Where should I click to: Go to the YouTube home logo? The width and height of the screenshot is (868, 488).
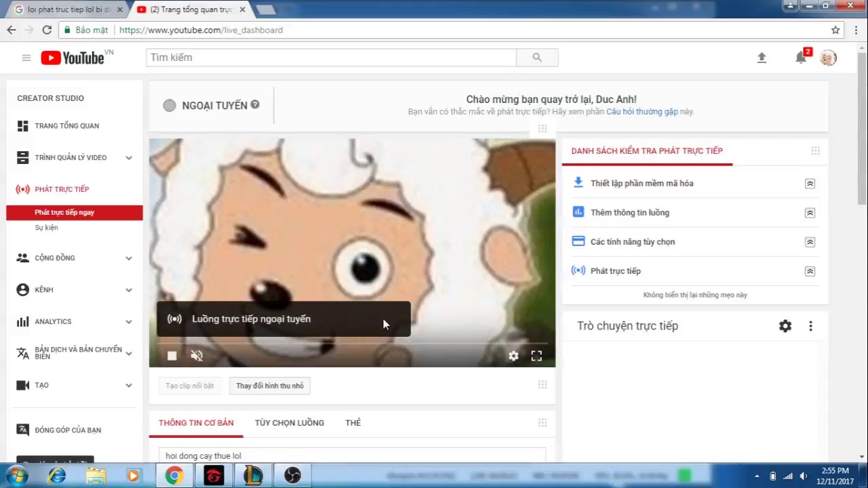[73, 58]
